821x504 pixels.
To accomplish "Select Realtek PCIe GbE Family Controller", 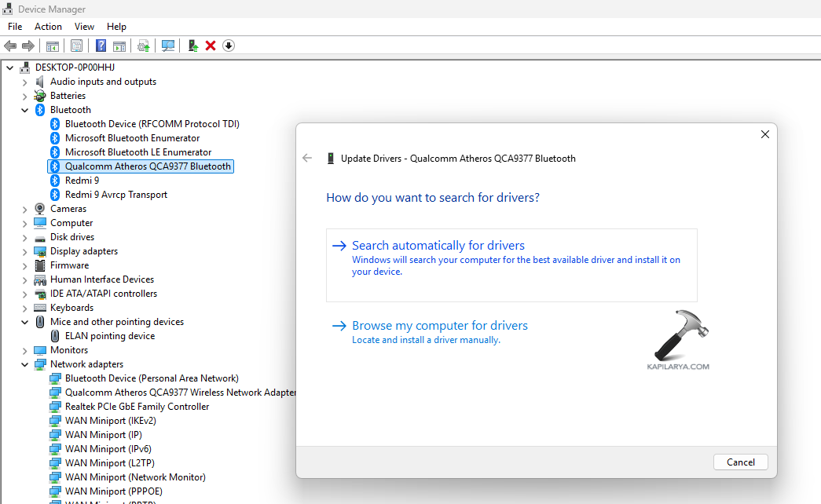I will (137, 407).
